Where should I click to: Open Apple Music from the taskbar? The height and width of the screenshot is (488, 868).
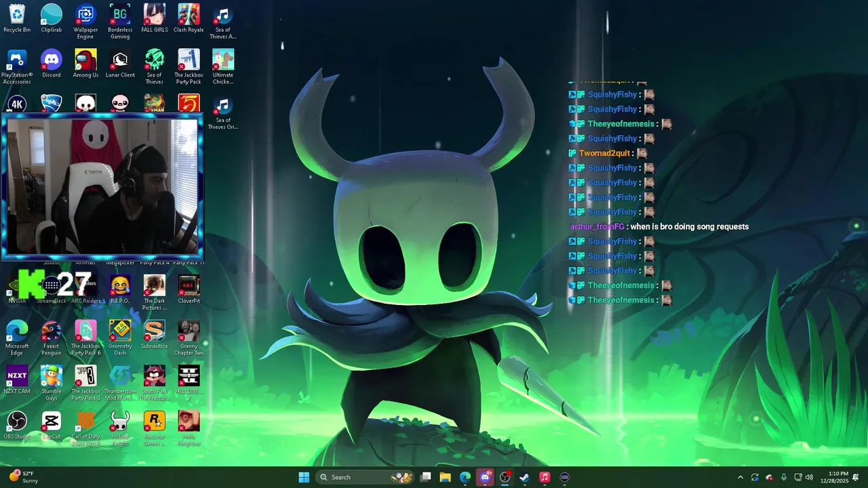545,477
